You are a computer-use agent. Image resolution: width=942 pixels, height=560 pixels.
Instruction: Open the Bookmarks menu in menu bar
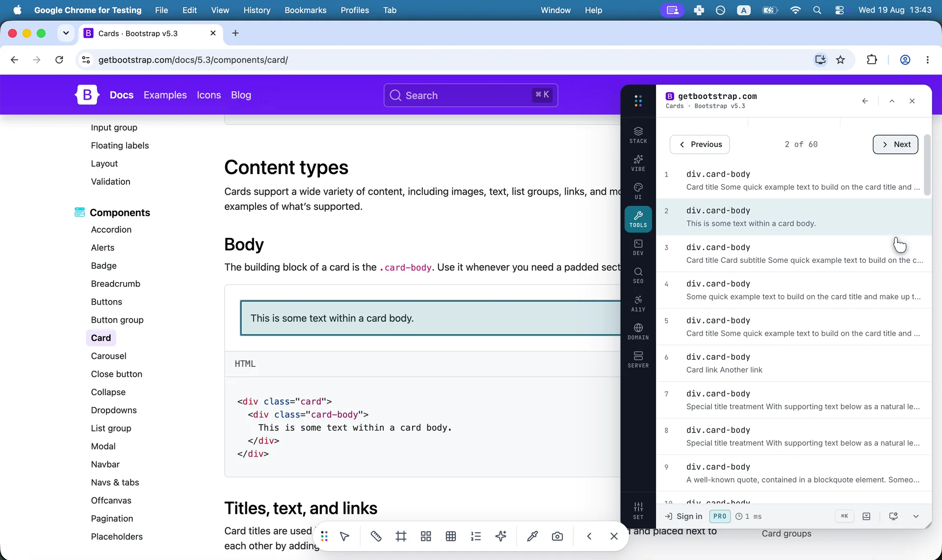click(x=305, y=10)
